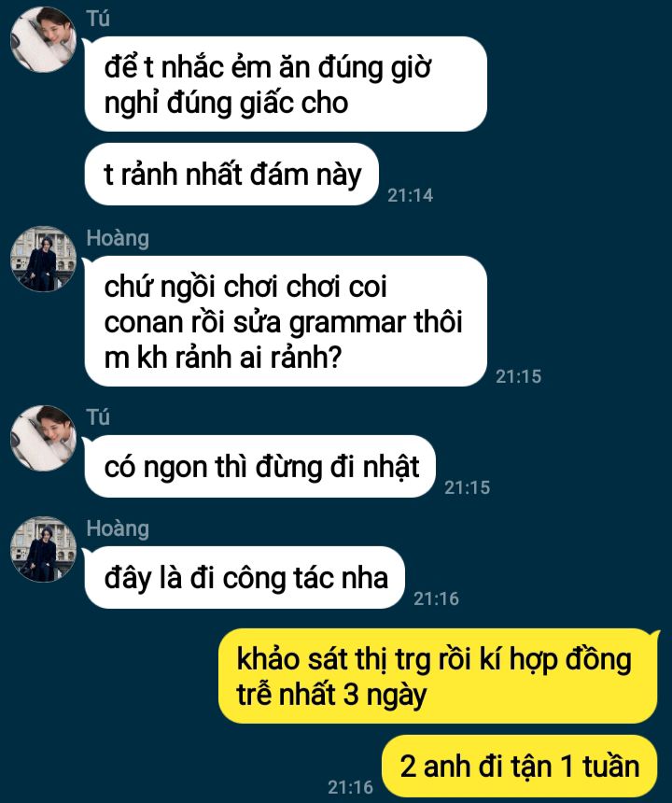Tap Hoàng's avatar next to 'đây là đi công tác nha'
The image size is (672, 803).
[44, 549]
